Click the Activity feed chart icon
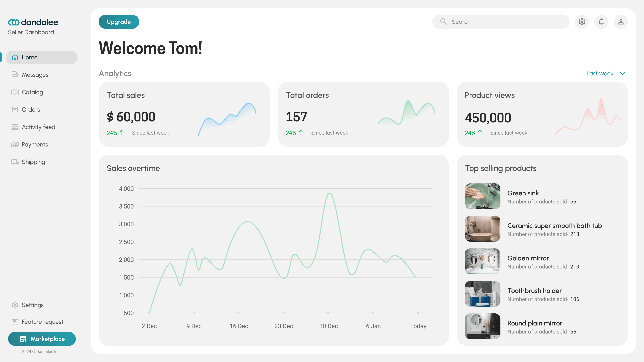 (15, 127)
